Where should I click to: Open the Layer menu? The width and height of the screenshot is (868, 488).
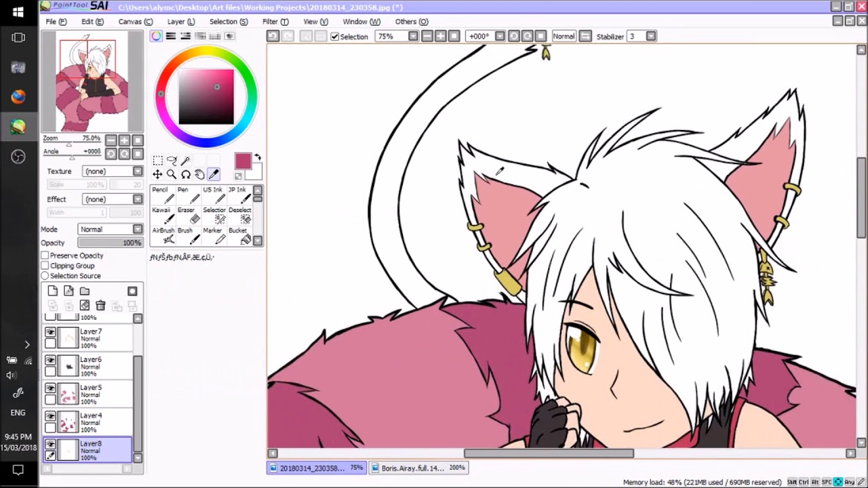click(x=181, y=22)
